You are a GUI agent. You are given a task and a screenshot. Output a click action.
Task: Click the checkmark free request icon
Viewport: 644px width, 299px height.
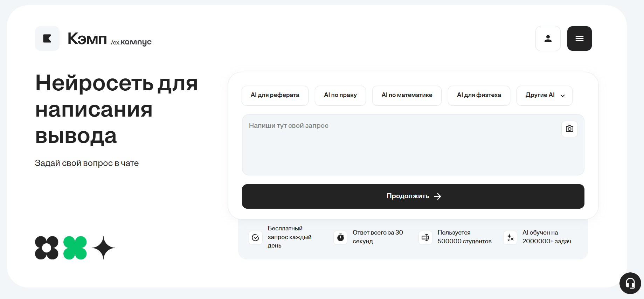tap(256, 238)
